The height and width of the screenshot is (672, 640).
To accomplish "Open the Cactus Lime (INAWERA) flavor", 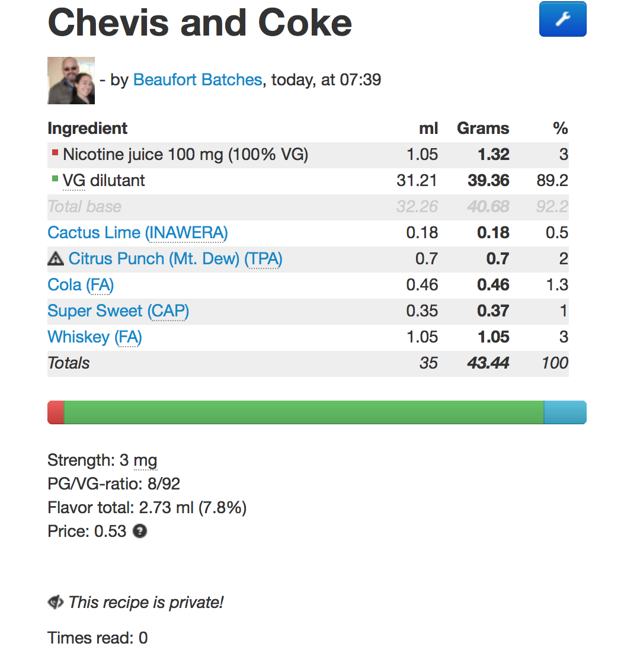I will point(137,233).
